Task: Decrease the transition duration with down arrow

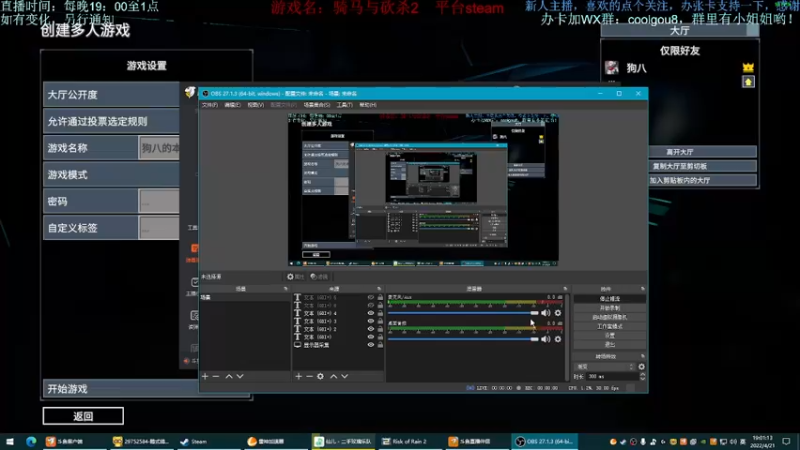Action: pyautogui.click(x=642, y=379)
